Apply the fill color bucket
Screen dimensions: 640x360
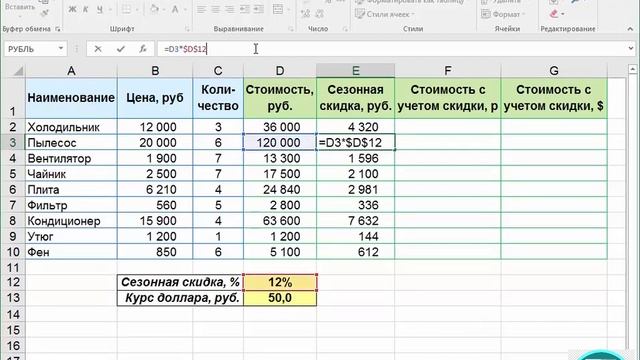[x=154, y=9]
